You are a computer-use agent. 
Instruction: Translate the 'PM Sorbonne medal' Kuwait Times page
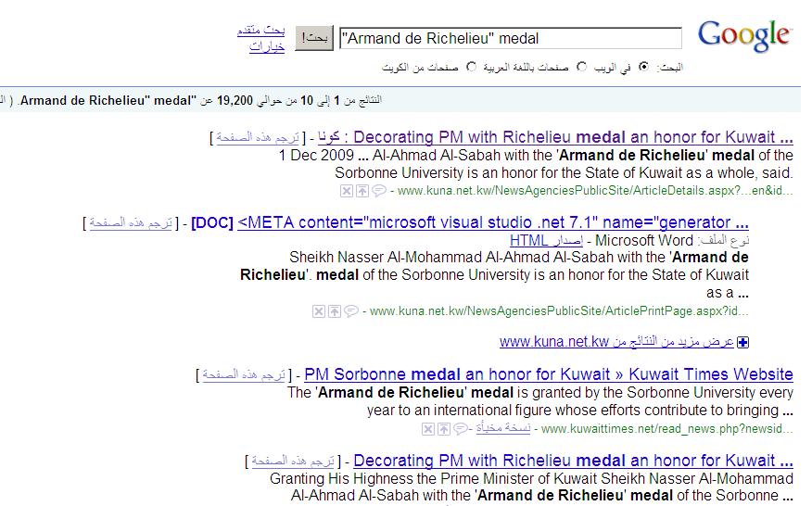tap(244, 374)
